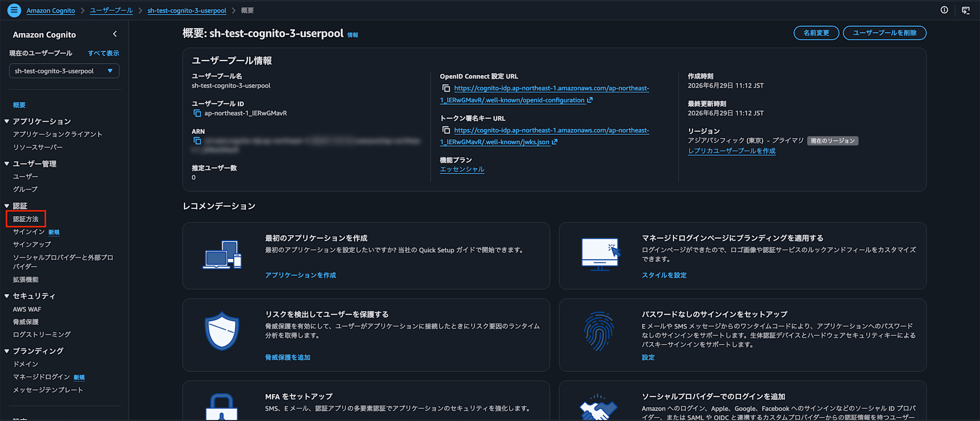The width and height of the screenshot is (980, 421).
Task: Click the 名前変更 button
Action: point(816,33)
